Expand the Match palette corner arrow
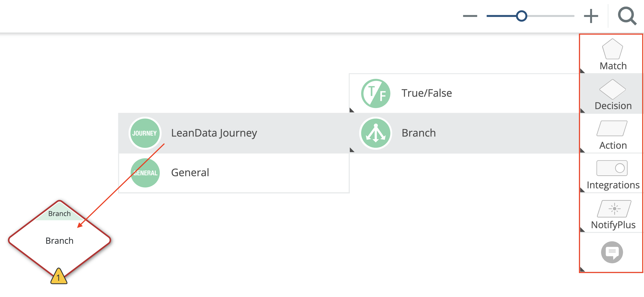This screenshot has height=297, width=644. [x=582, y=71]
